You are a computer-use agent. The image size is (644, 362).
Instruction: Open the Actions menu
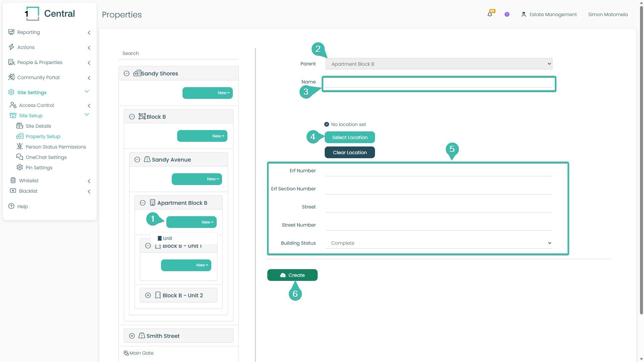point(49,47)
